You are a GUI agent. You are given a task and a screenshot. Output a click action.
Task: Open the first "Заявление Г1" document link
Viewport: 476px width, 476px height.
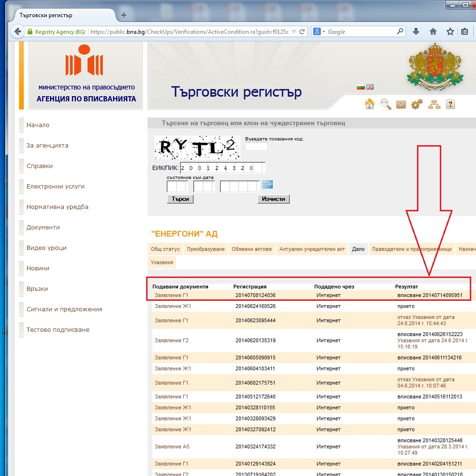pos(171,296)
